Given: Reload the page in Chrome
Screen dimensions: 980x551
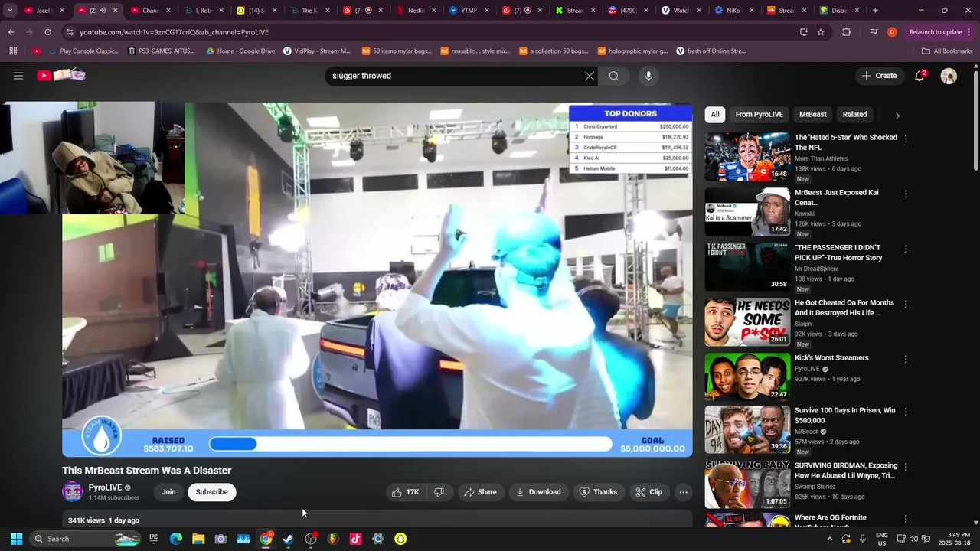Looking at the screenshot, I should point(47,32).
